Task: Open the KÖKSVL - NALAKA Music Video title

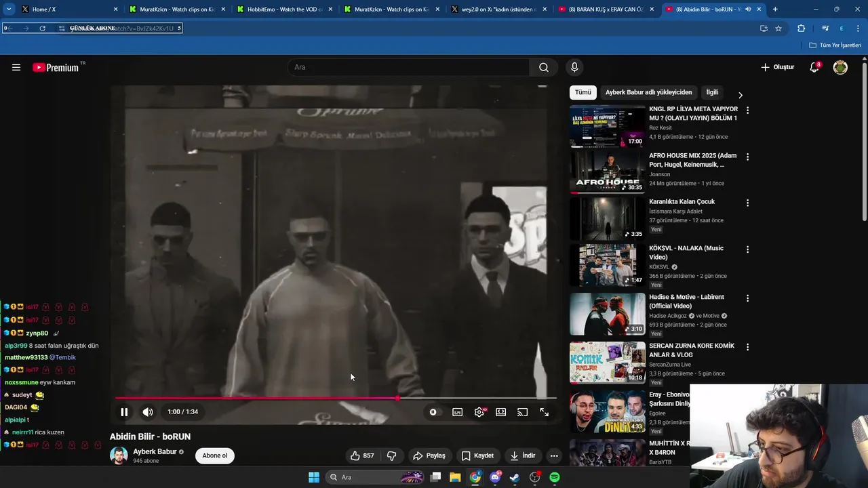Action: (686, 253)
